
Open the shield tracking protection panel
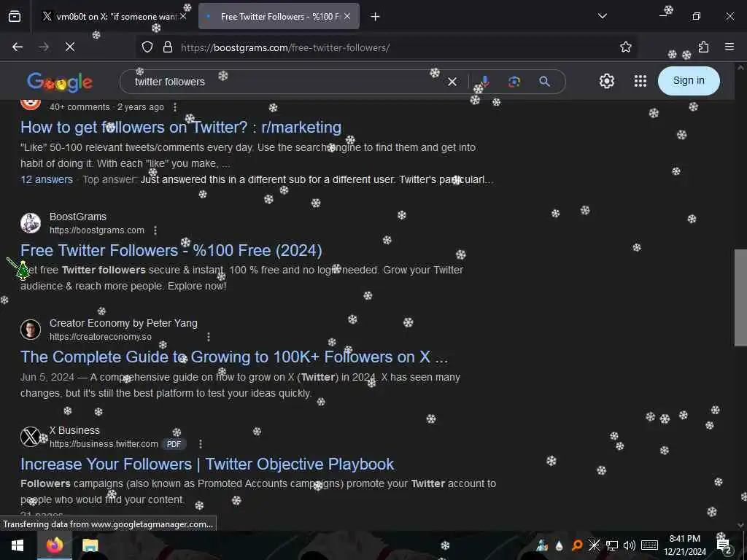click(x=147, y=47)
